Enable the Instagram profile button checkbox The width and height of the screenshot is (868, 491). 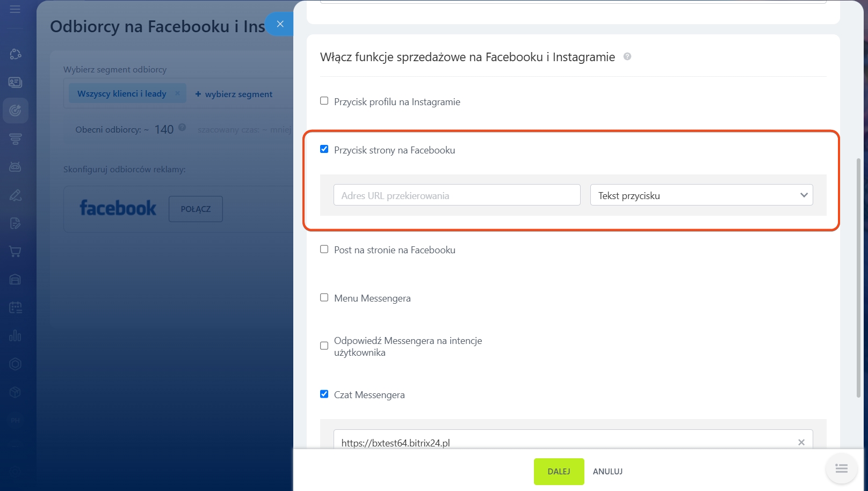[x=324, y=101]
